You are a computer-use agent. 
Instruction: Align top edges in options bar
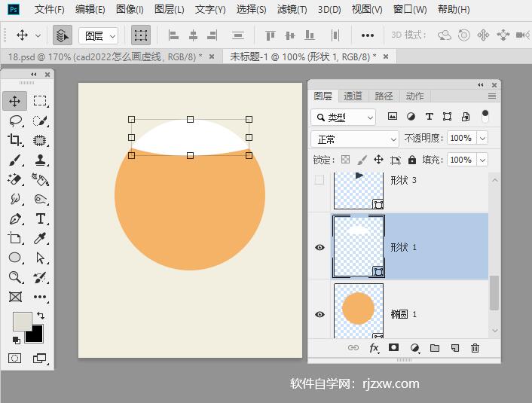(x=270, y=35)
